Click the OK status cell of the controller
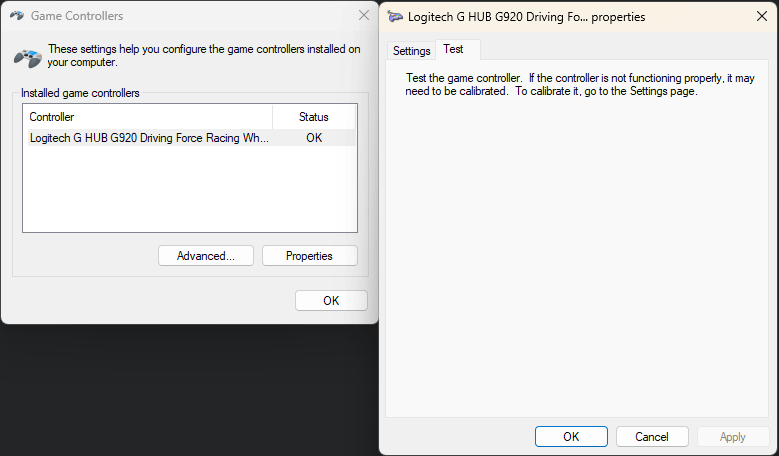 click(314, 138)
